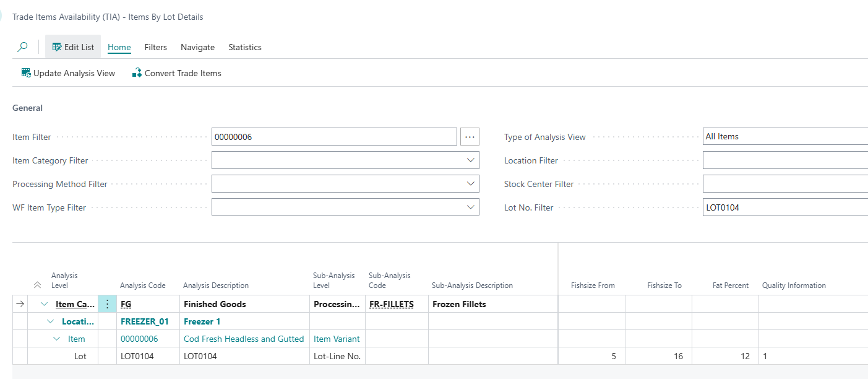
Task: Click the Update Analysis View action
Action: tap(68, 73)
